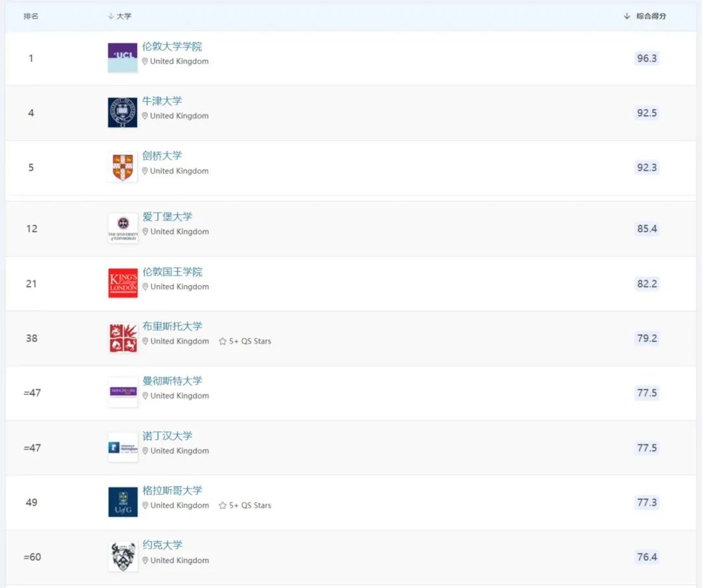Click location pin under 牛津大学

pyautogui.click(x=145, y=116)
